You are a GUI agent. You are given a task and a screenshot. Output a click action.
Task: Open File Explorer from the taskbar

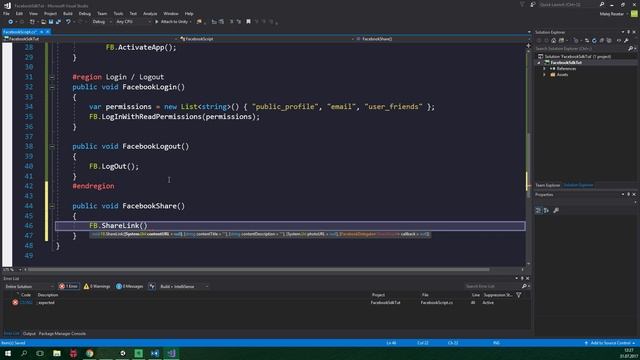coord(57,353)
